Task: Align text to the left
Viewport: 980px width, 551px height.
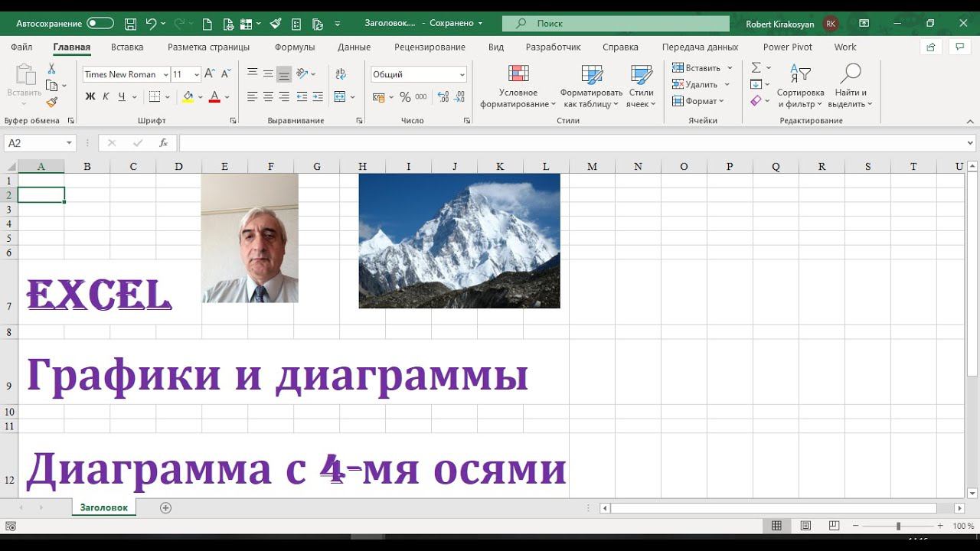Action: (252, 96)
